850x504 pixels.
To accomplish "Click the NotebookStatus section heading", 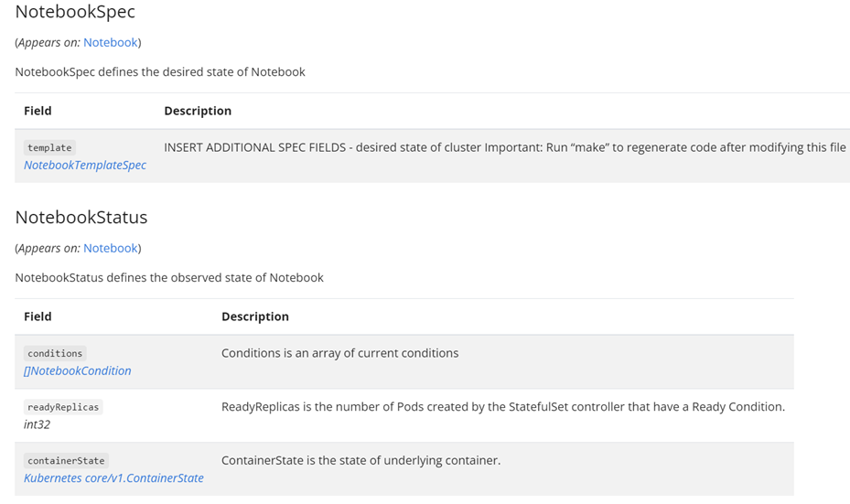I will (81, 217).
